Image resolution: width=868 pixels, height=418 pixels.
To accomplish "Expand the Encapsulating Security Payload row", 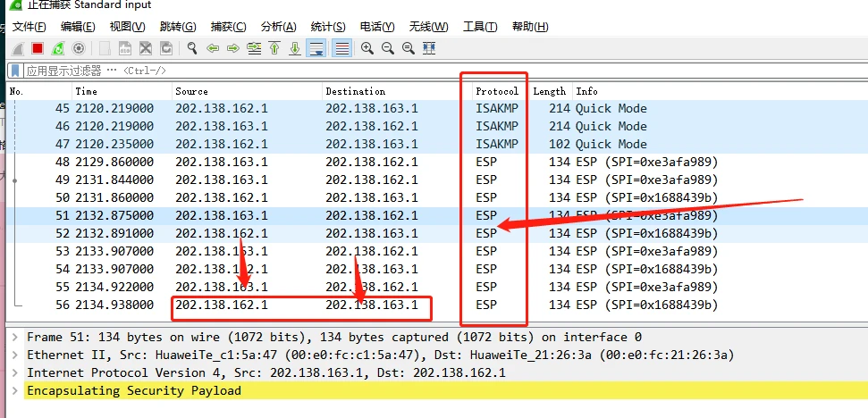I will click(14, 391).
